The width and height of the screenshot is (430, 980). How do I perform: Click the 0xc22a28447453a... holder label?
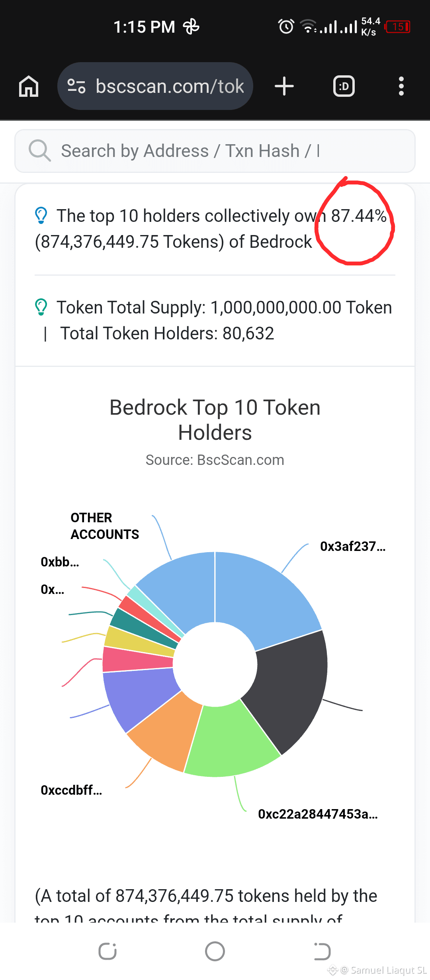318,814
